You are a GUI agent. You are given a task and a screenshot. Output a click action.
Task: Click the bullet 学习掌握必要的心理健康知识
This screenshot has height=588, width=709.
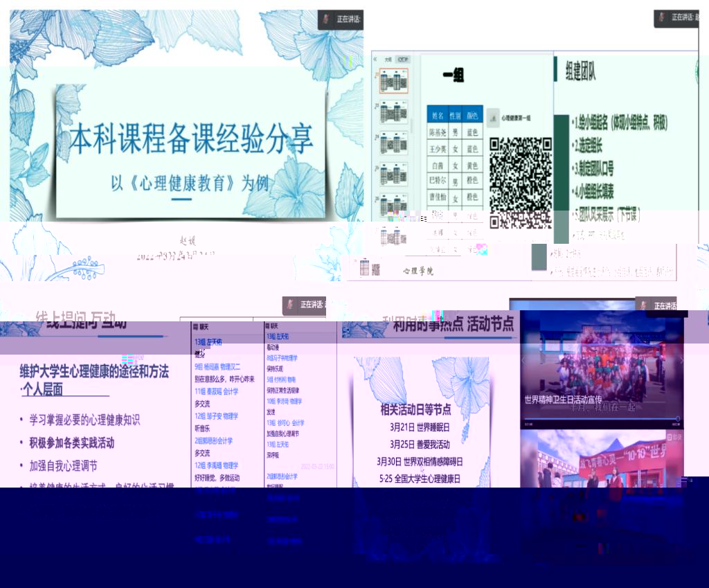[84, 420]
